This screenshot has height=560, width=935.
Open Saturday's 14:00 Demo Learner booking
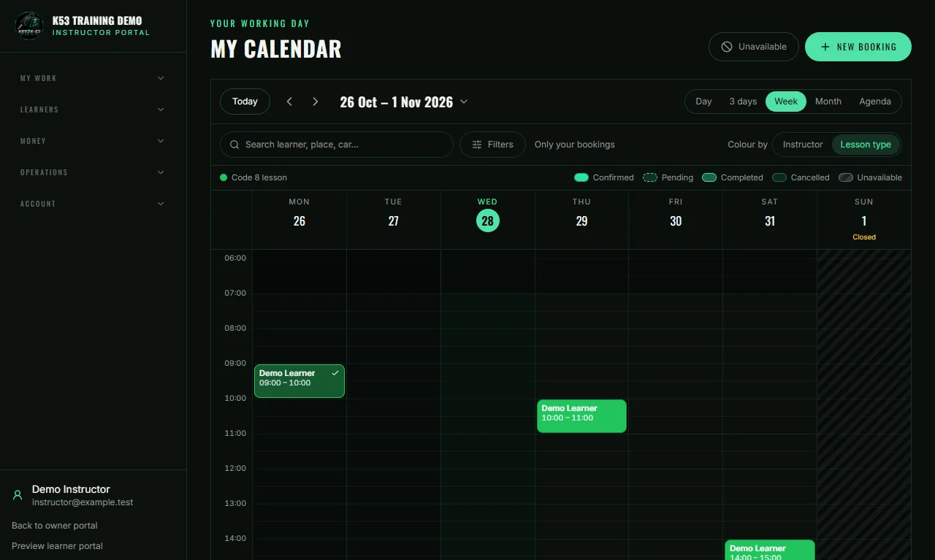[x=770, y=550]
